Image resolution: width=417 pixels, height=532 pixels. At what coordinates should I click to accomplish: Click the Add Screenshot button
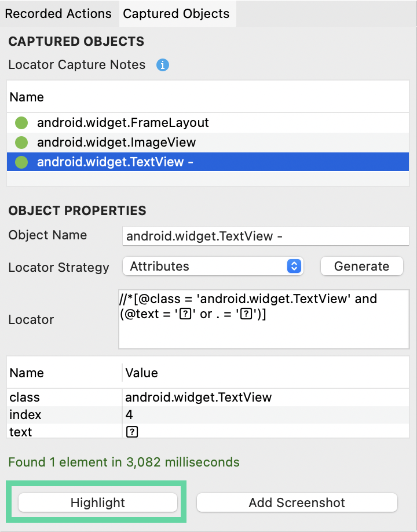297,502
